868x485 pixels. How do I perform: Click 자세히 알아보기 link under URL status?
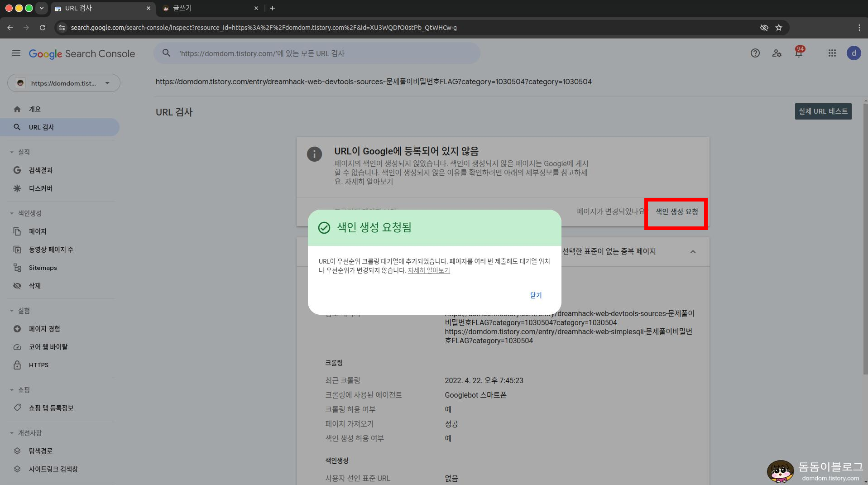[x=369, y=182]
